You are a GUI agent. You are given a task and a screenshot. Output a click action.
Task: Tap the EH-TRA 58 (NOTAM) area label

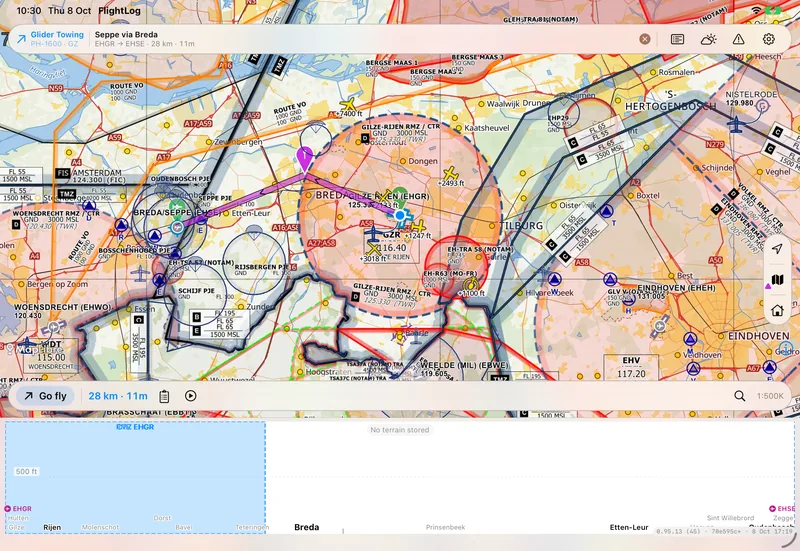pyautogui.click(x=480, y=249)
